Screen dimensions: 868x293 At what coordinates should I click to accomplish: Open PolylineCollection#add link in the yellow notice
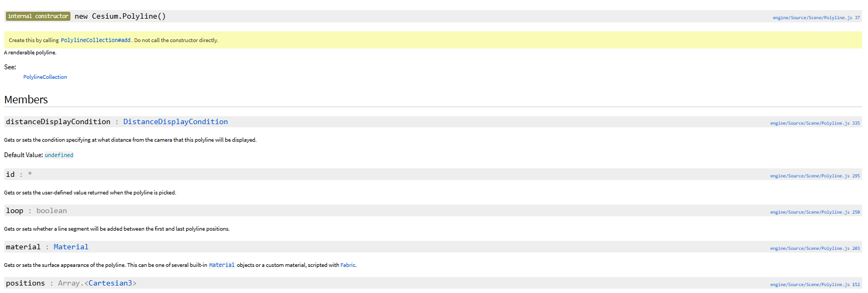pos(95,40)
